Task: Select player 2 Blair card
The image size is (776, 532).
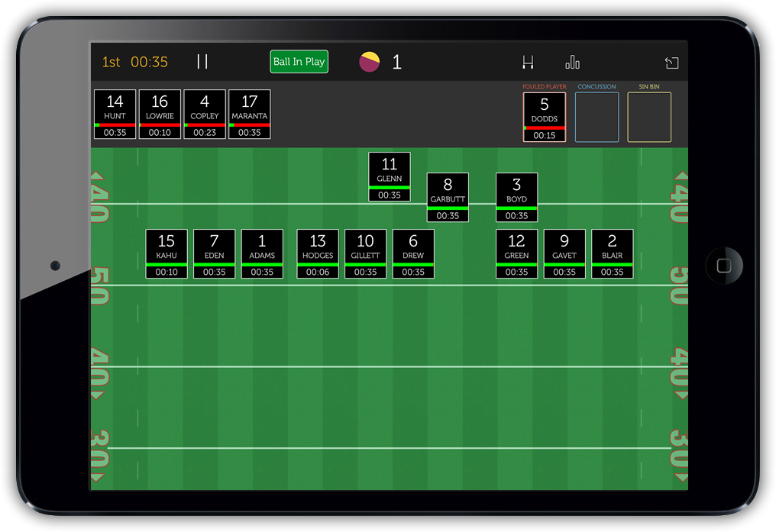Action: [x=612, y=254]
